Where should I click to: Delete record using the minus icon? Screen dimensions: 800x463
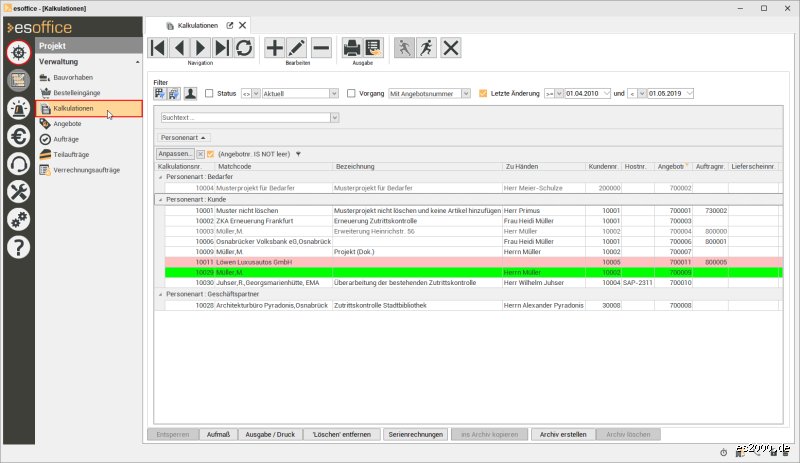(321, 48)
